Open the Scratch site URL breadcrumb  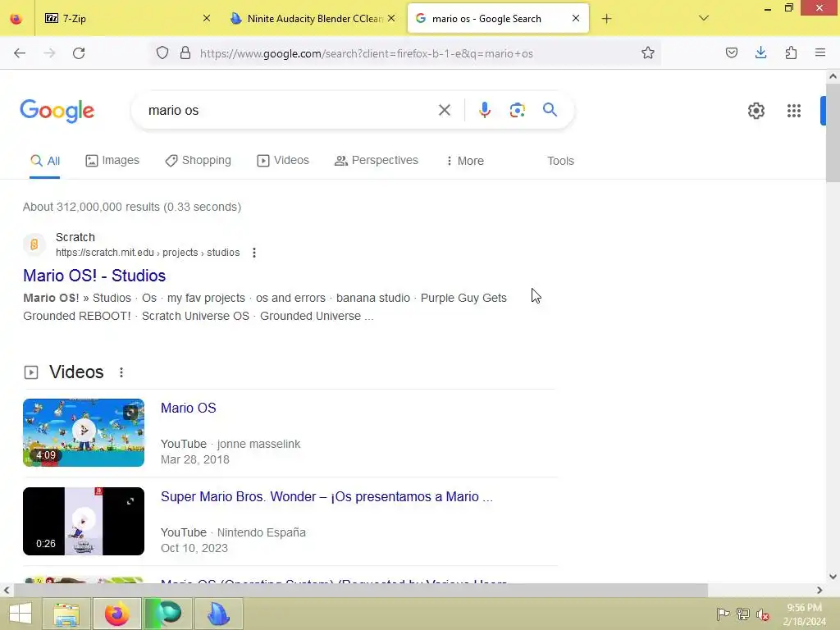click(148, 253)
